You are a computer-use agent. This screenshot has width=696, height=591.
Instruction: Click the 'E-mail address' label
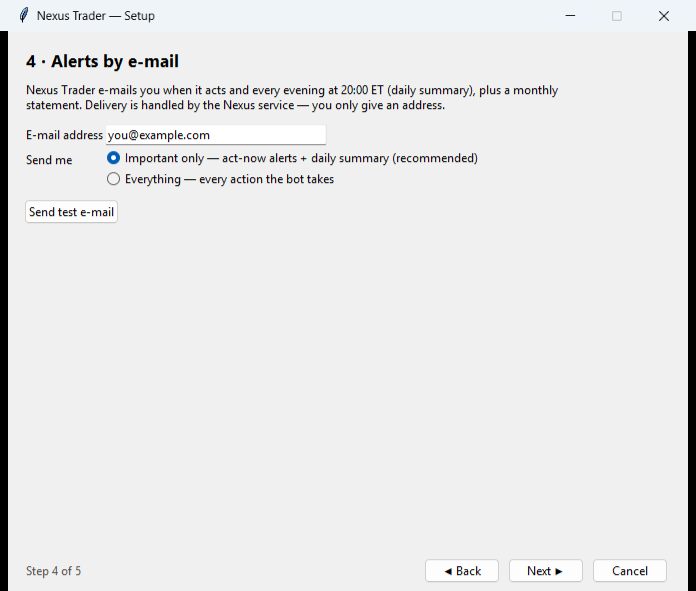[64, 135]
